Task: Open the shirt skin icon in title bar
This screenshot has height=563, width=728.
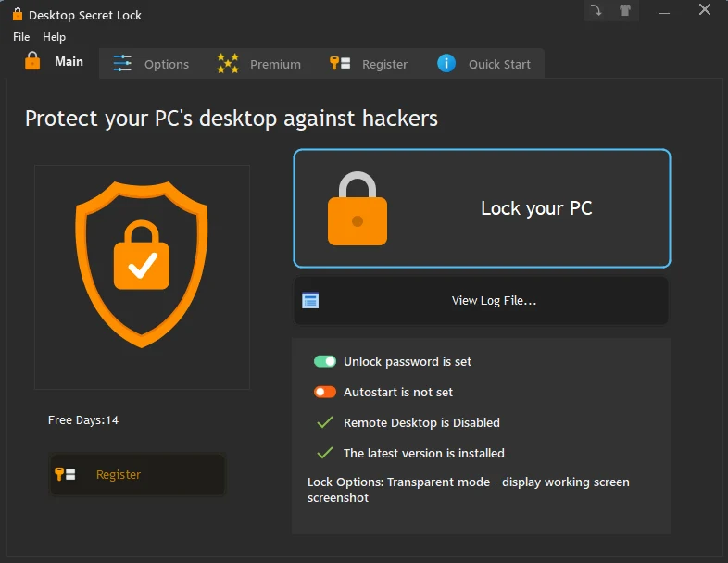Action: click(625, 10)
